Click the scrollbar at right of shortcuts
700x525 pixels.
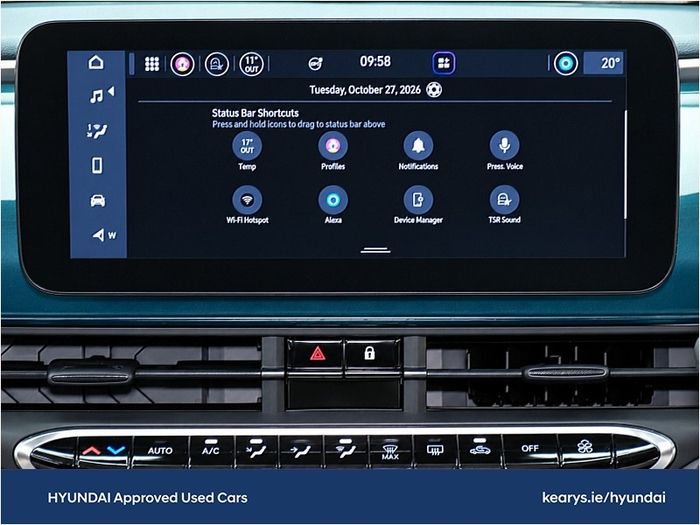pyautogui.click(x=625, y=164)
